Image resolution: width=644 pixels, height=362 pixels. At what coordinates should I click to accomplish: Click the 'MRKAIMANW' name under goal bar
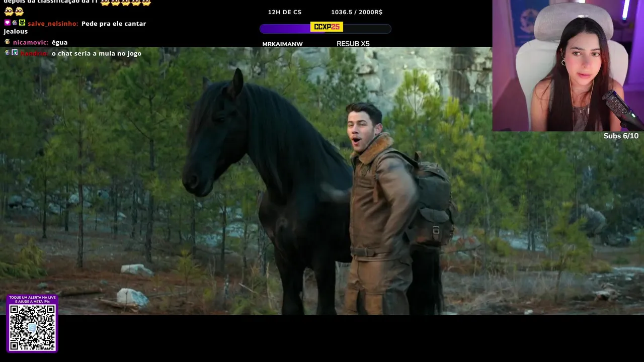tap(282, 44)
